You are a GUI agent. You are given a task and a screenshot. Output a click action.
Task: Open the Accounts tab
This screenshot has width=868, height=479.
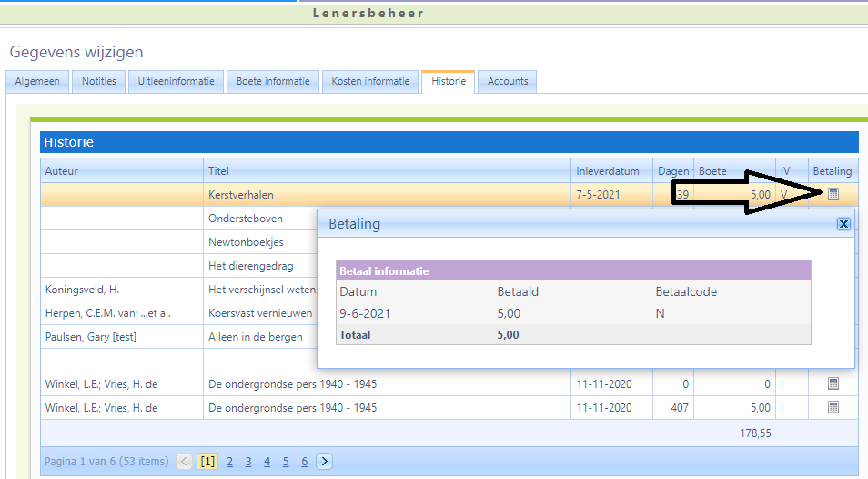pos(508,82)
